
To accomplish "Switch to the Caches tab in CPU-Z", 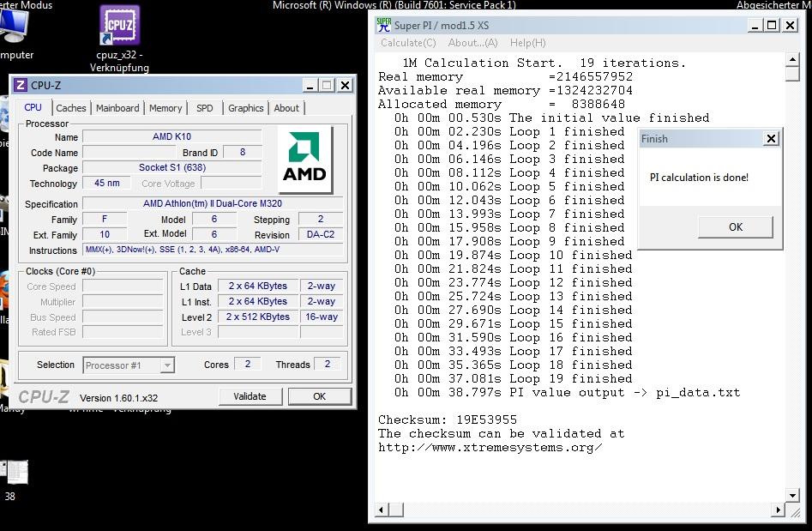I will click(71, 108).
